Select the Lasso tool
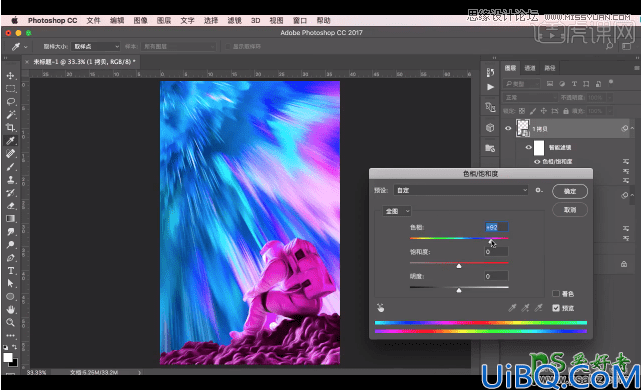Viewport: 641px width, 391px height. pos(11,101)
